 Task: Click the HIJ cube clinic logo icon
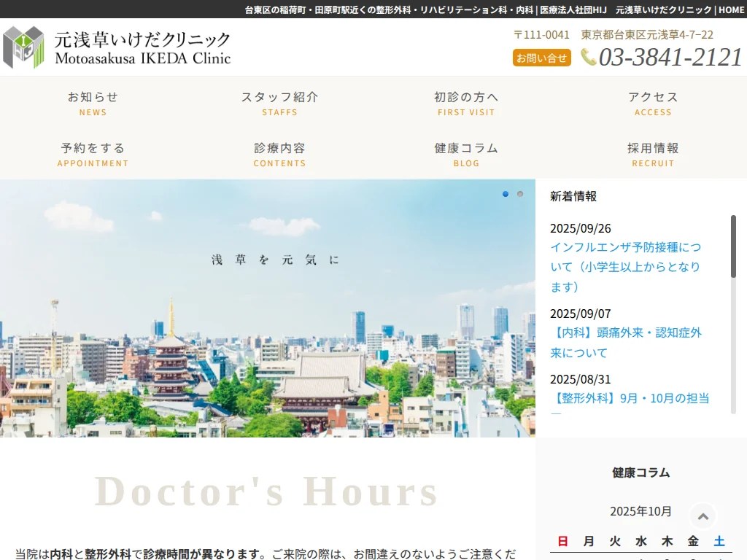[x=23, y=47]
